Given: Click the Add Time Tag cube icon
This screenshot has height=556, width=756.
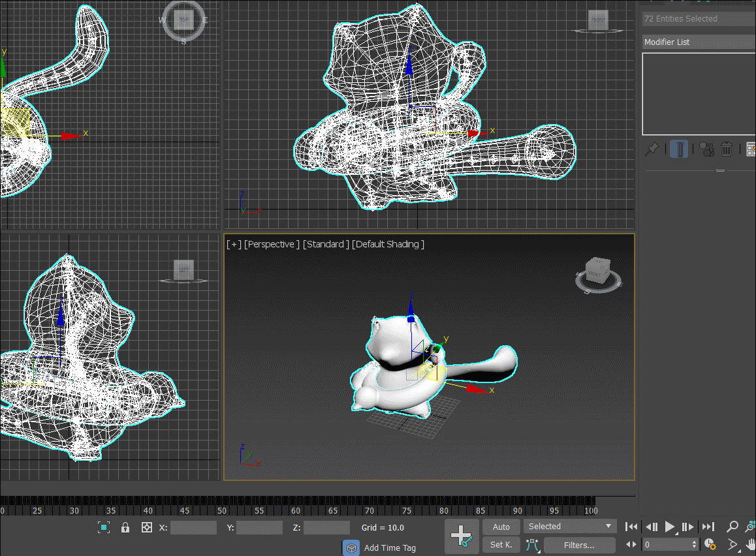Looking at the screenshot, I should pos(351,548).
